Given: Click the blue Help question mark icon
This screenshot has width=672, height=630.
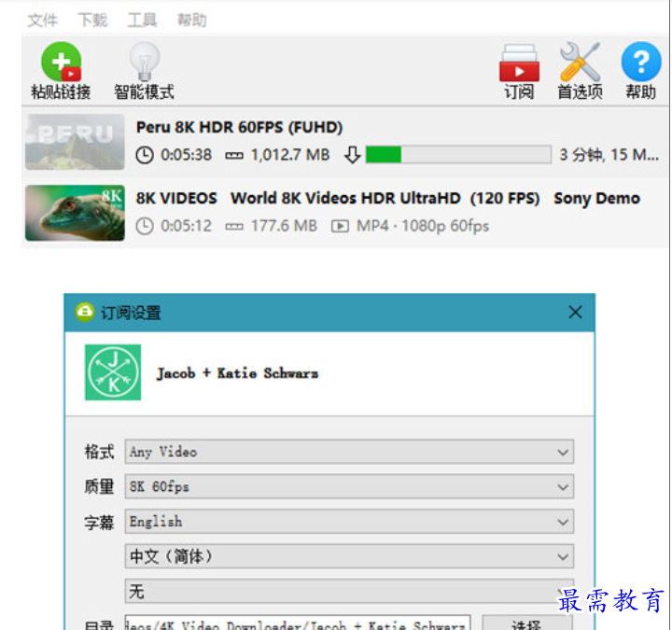Looking at the screenshot, I should (x=641, y=62).
